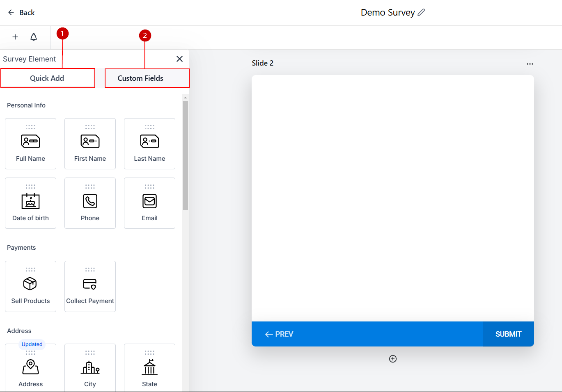Grab drag handle dots on Collect Payment card
This screenshot has height=392, width=562.
click(90, 270)
